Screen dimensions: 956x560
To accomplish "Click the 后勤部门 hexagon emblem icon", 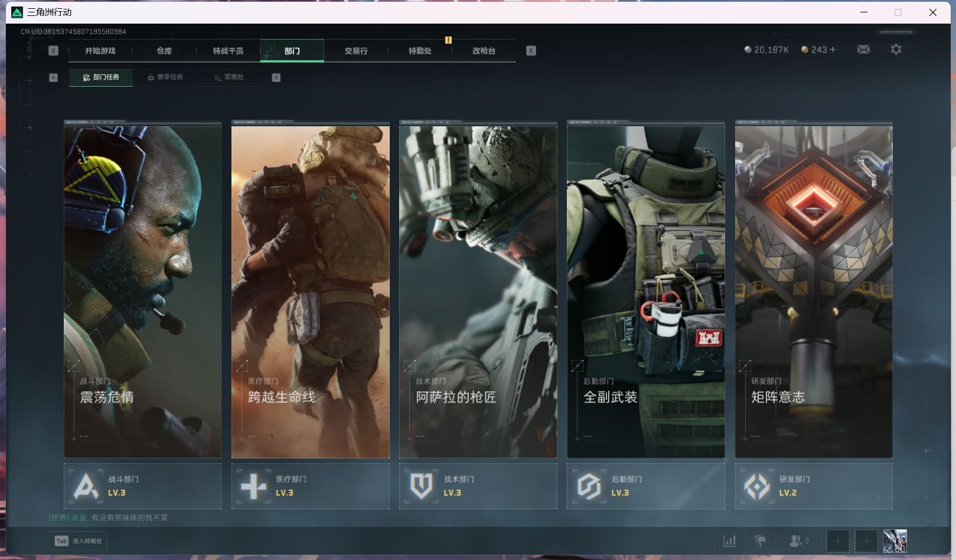I will (589, 486).
